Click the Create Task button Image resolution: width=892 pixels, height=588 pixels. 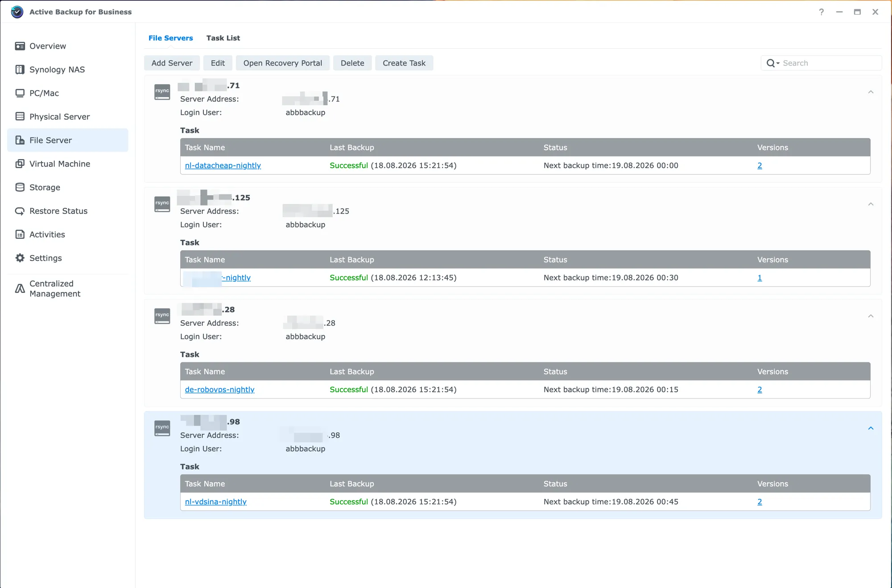[x=404, y=63]
